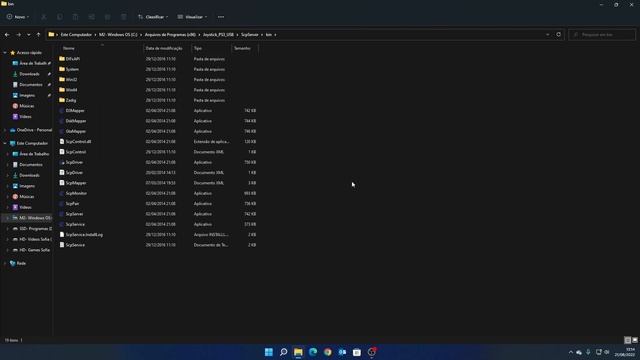640x360 pixels.
Task: Select the Win64 folder icon
Action: (x=62, y=90)
